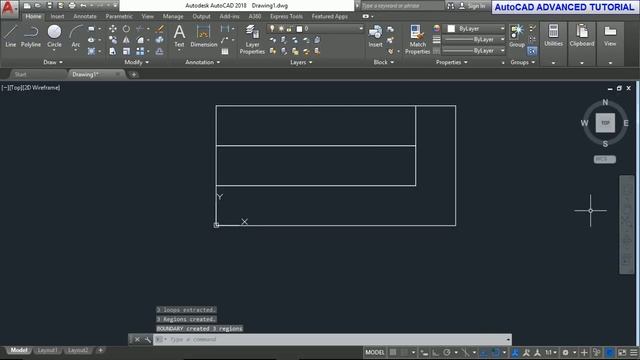Open command line customize wrench
The height and width of the screenshot is (360, 640).
(147, 339)
